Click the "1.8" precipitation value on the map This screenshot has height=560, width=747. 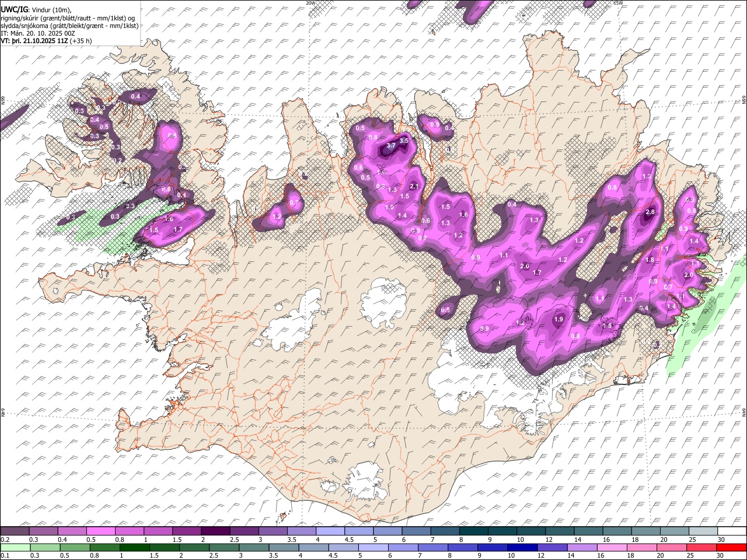650,260
